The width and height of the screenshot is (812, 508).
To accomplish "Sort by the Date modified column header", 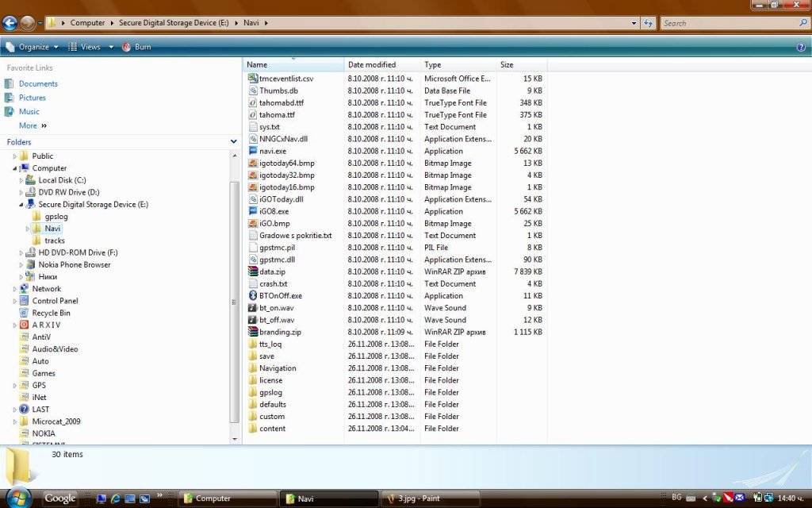I will click(372, 65).
